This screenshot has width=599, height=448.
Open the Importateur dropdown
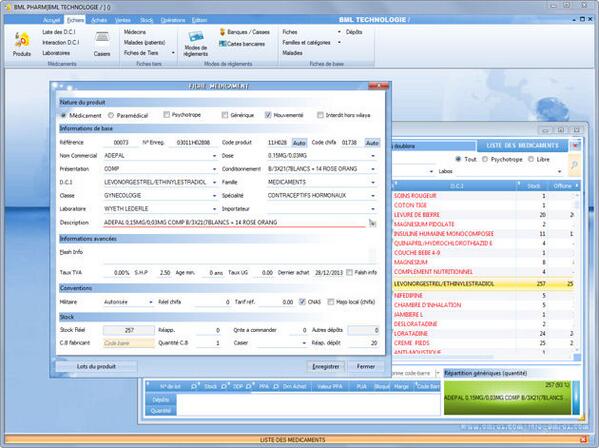373,209
